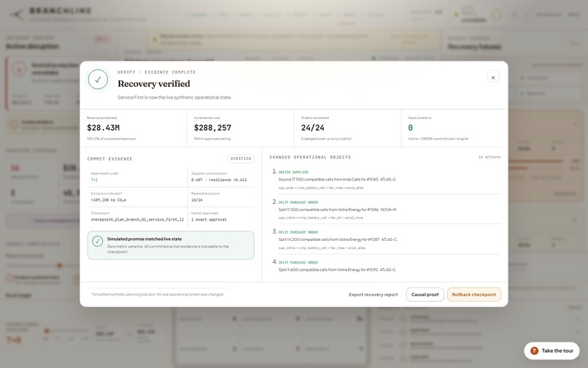The height and width of the screenshot is (368, 588).
Task: Click the VERIFIED badge in Commit Evidence
Action: pyautogui.click(x=241, y=158)
